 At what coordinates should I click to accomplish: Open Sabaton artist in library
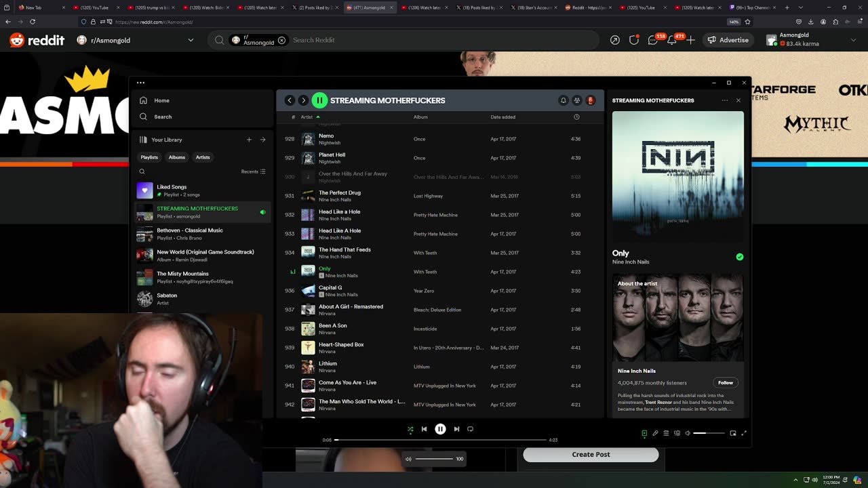click(202, 299)
